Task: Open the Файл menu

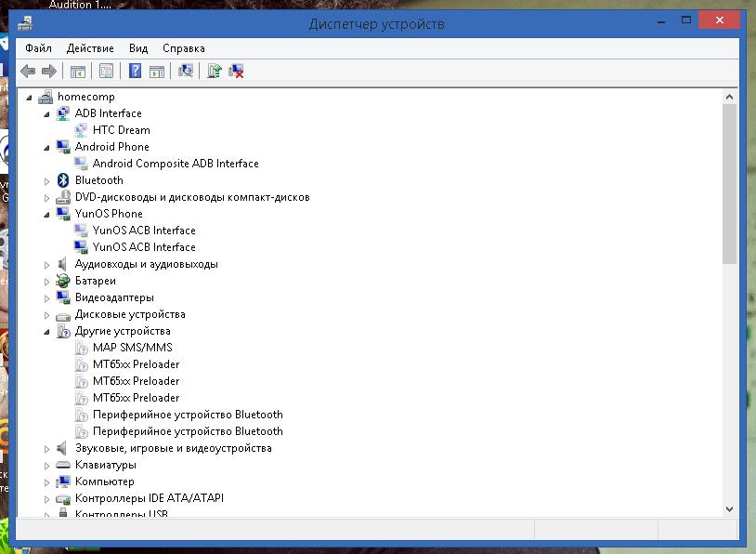Action: coord(38,48)
